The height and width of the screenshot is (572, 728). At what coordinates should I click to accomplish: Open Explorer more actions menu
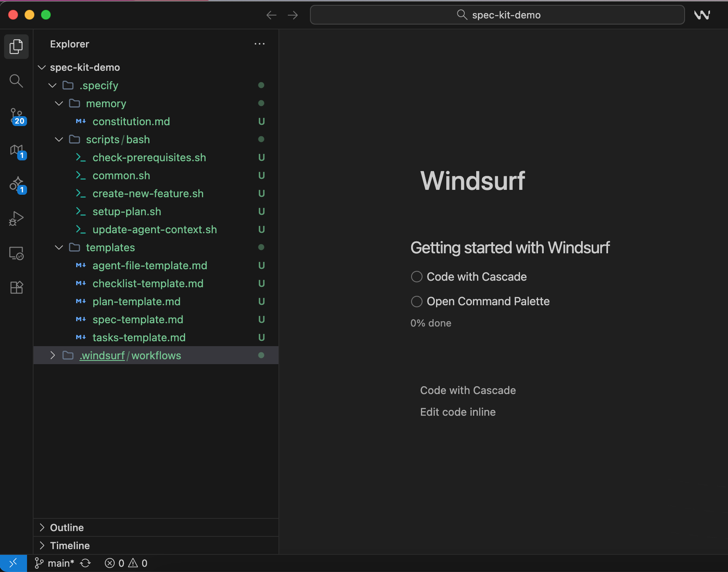(x=260, y=44)
